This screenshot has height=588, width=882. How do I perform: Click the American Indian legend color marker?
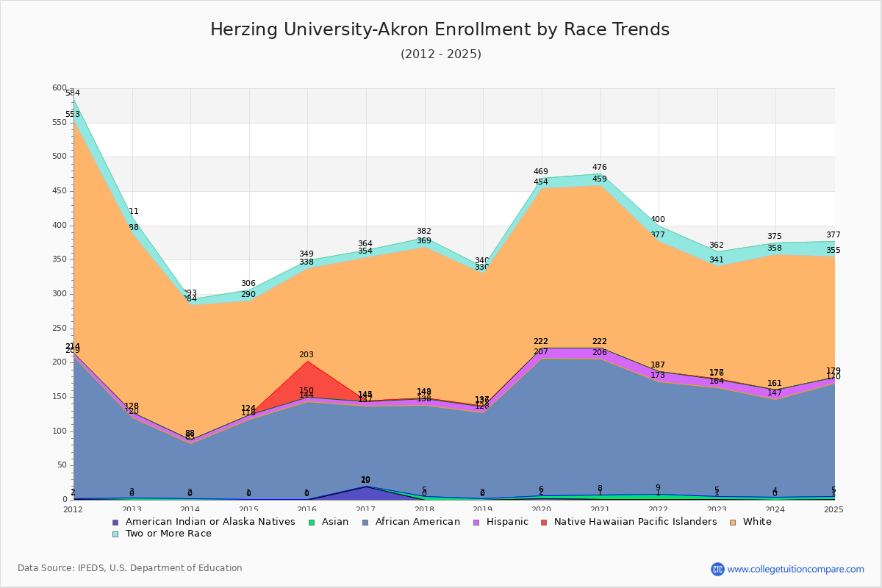click(115, 522)
